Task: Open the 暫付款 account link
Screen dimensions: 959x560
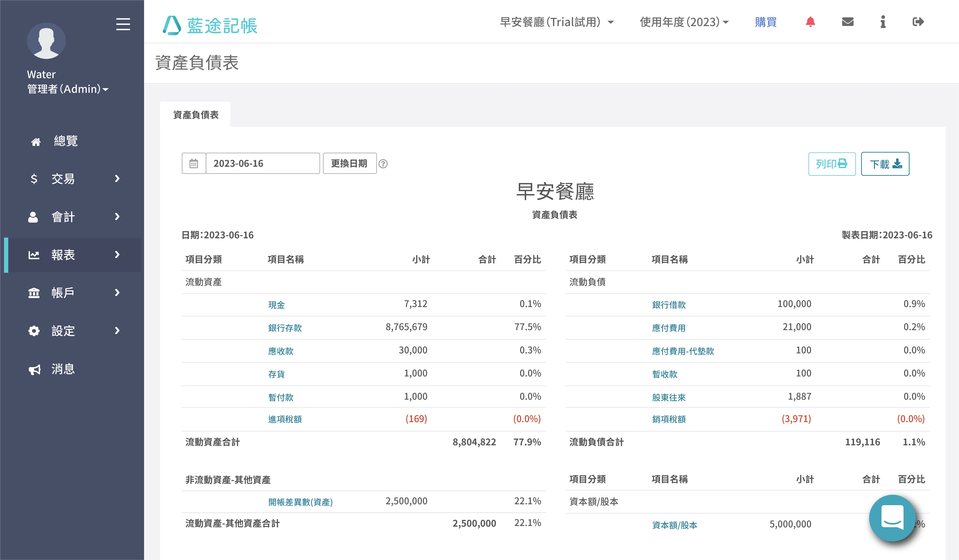Action: [x=281, y=397]
